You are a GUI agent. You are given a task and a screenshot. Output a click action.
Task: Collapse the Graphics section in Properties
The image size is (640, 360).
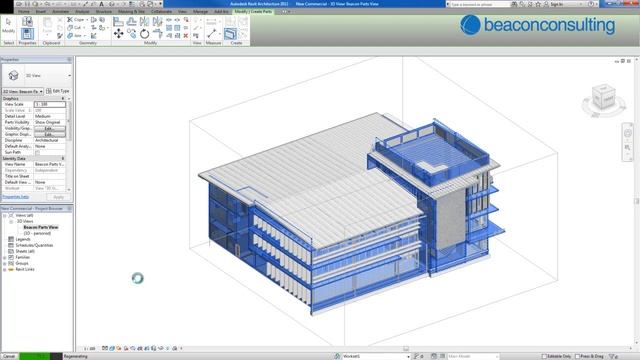click(63, 98)
